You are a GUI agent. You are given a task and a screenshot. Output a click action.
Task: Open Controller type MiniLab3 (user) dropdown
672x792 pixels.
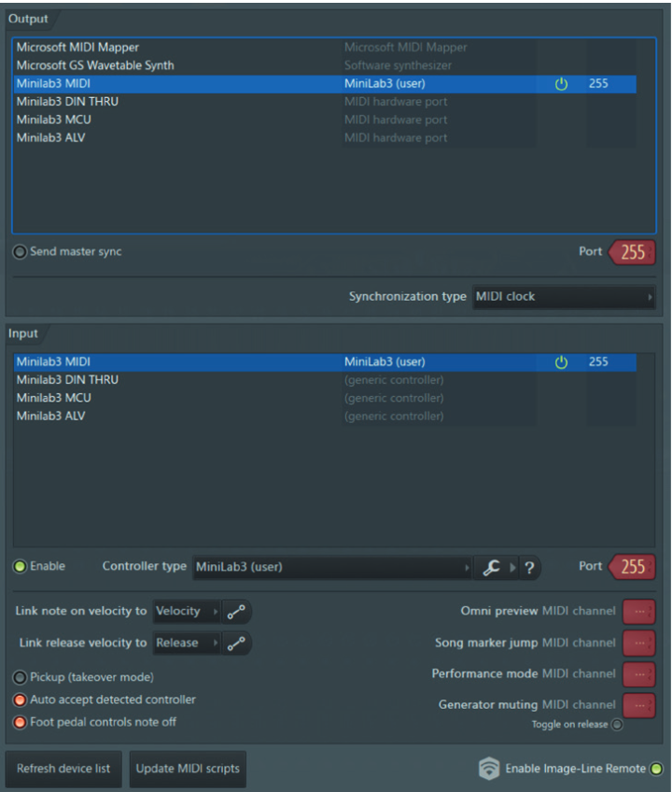[x=332, y=567]
